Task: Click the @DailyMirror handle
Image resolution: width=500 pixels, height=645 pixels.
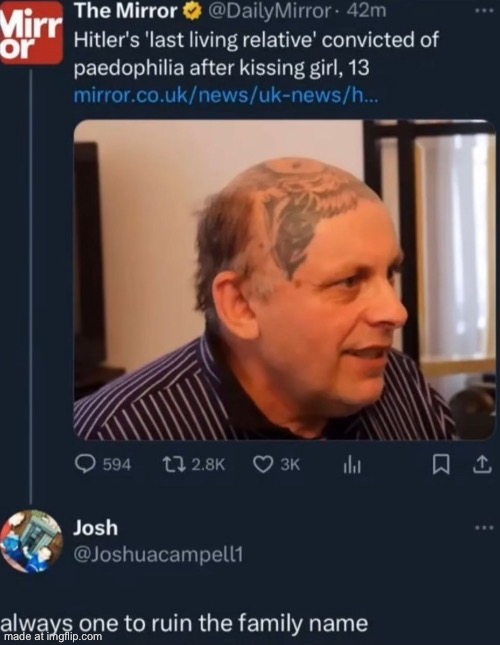Action: [x=269, y=12]
